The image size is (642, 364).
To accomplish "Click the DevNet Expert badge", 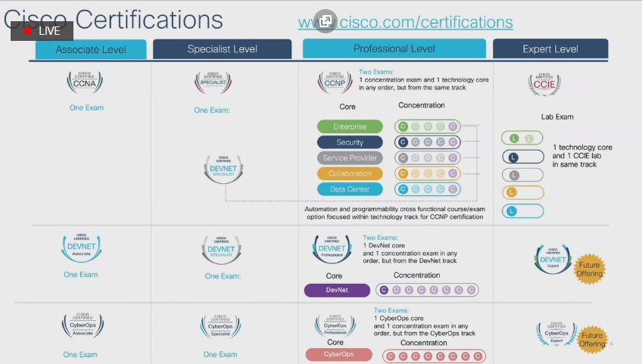I will point(553,260).
